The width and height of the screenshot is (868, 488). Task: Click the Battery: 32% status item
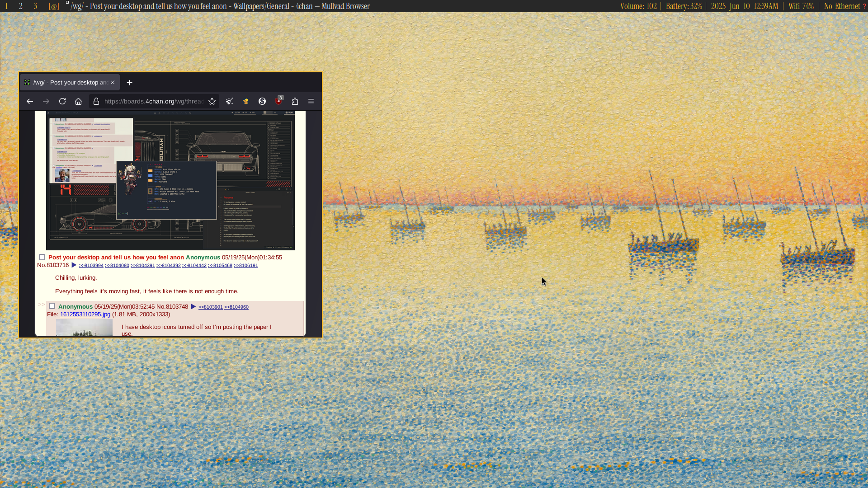[x=684, y=6]
